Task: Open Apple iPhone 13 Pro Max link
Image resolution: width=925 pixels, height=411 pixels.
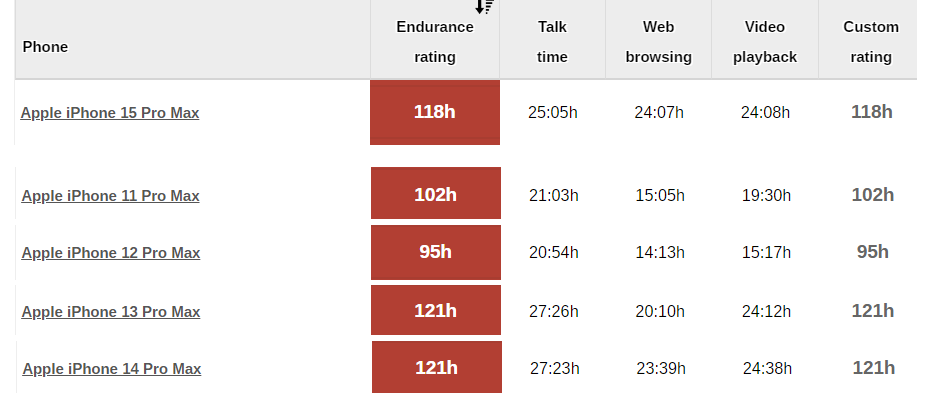Action: (111, 312)
